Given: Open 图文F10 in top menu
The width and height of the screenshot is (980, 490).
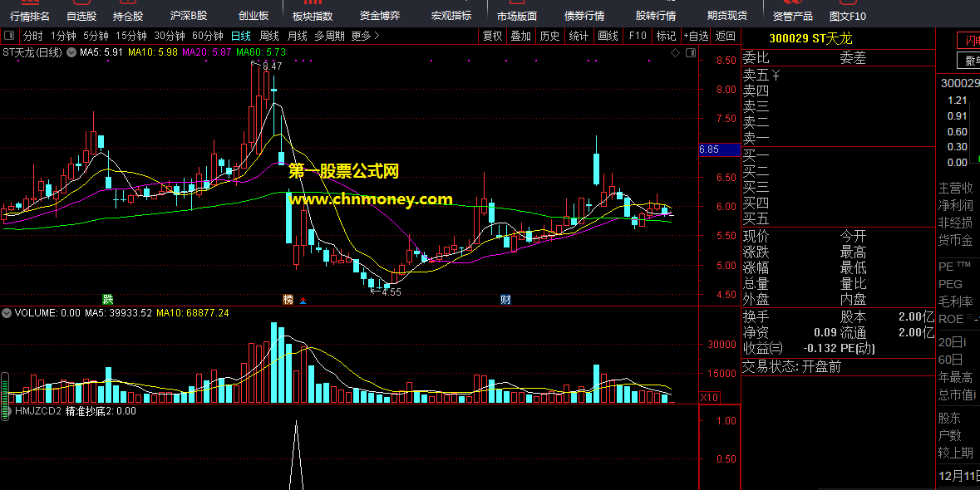Looking at the screenshot, I should click(848, 17).
